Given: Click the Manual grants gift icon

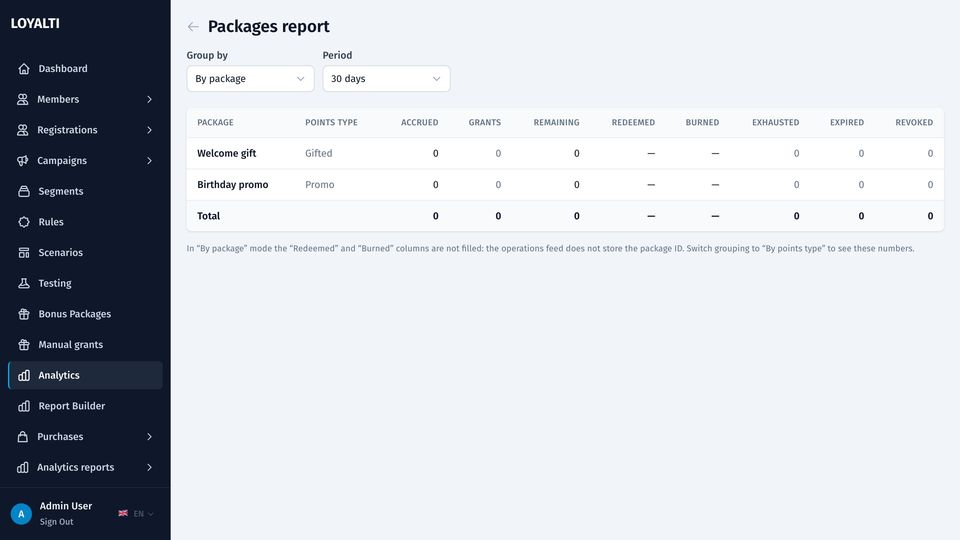Looking at the screenshot, I should pos(24,345).
